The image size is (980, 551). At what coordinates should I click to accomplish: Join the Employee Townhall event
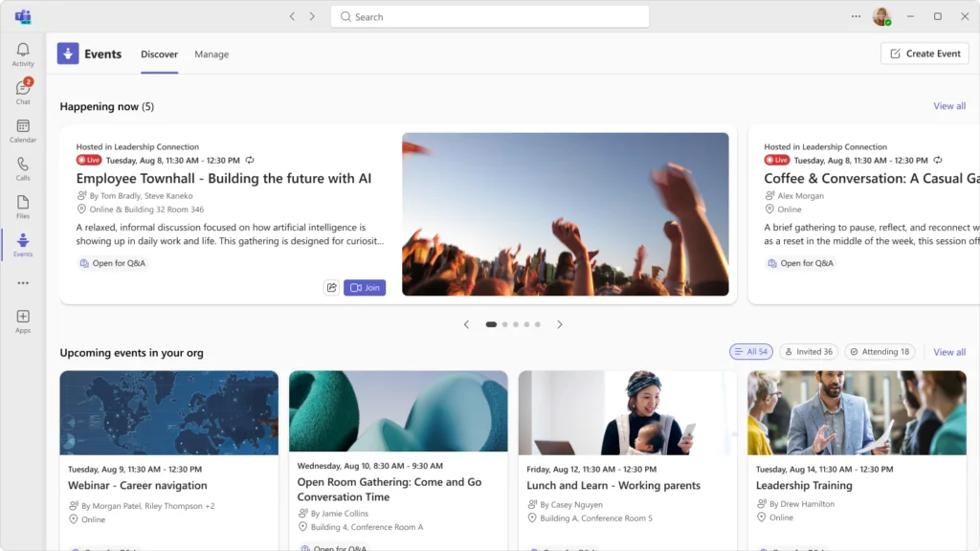(x=365, y=288)
